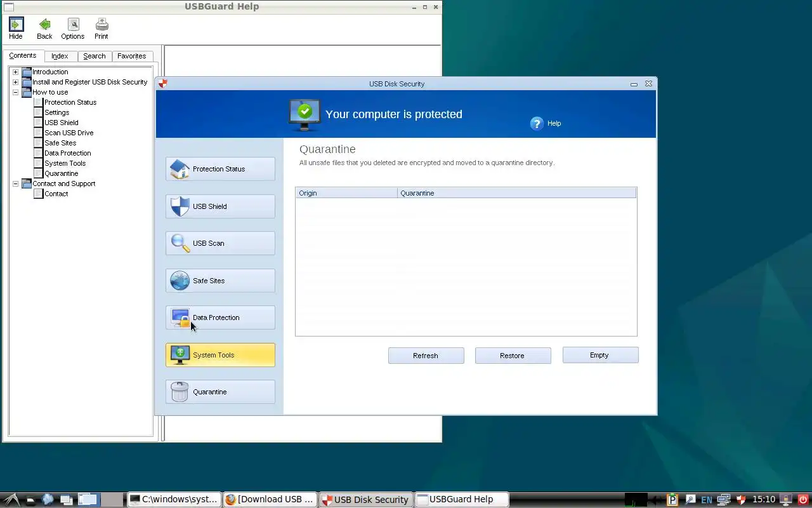Open Settings topic in Help tree
The image size is (812, 508).
57,112
